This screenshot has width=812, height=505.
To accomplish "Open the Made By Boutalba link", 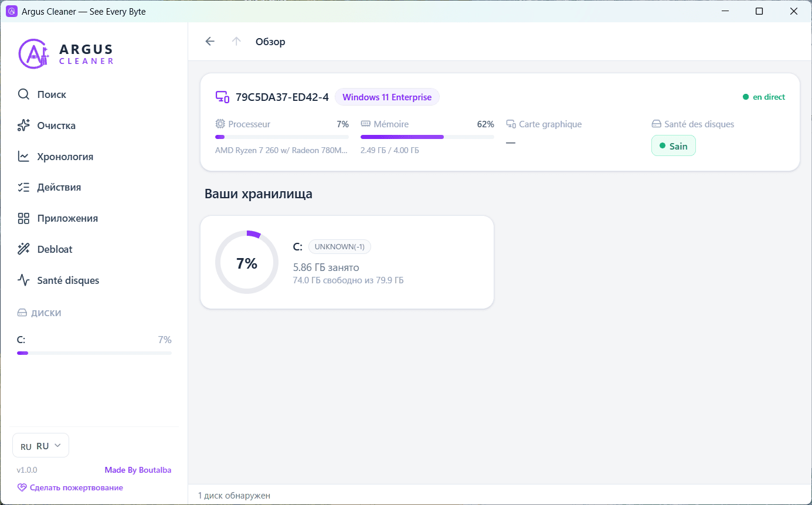I will (138, 470).
